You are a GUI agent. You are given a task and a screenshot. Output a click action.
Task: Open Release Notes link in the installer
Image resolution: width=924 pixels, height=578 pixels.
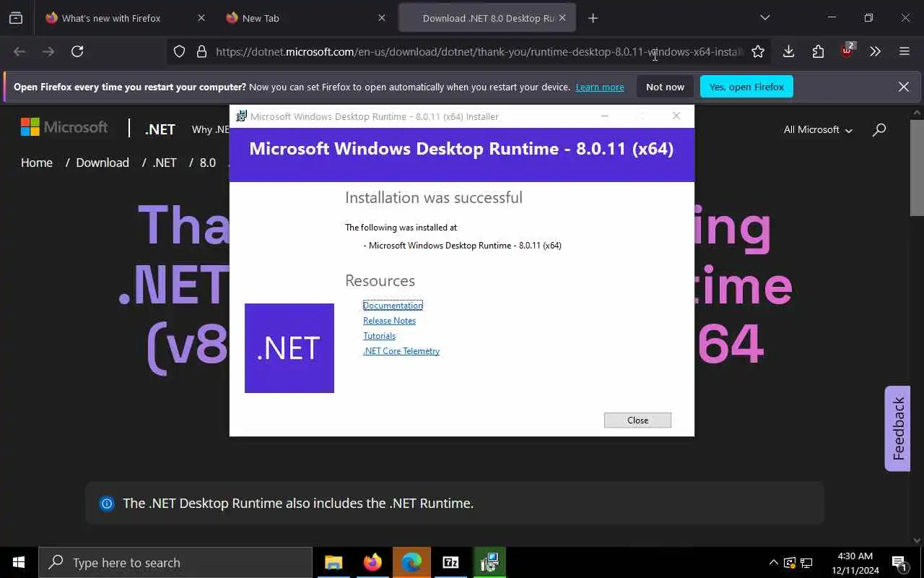point(389,321)
